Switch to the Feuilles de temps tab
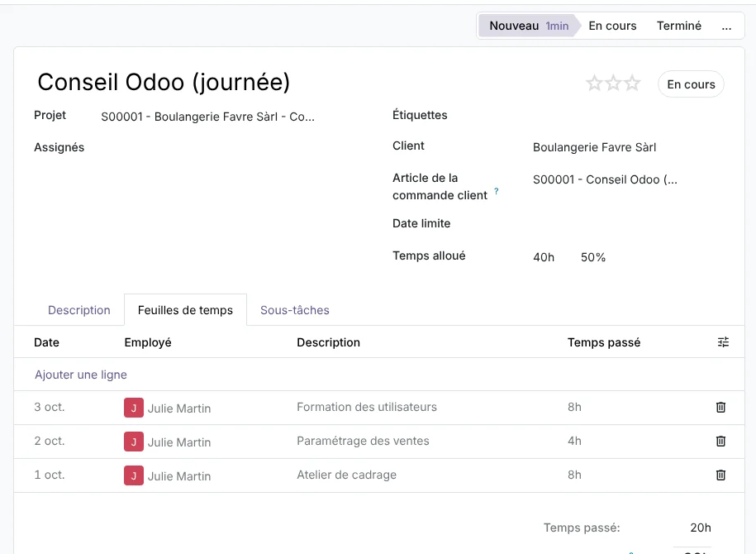The image size is (756, 554). tap(185, 310)
